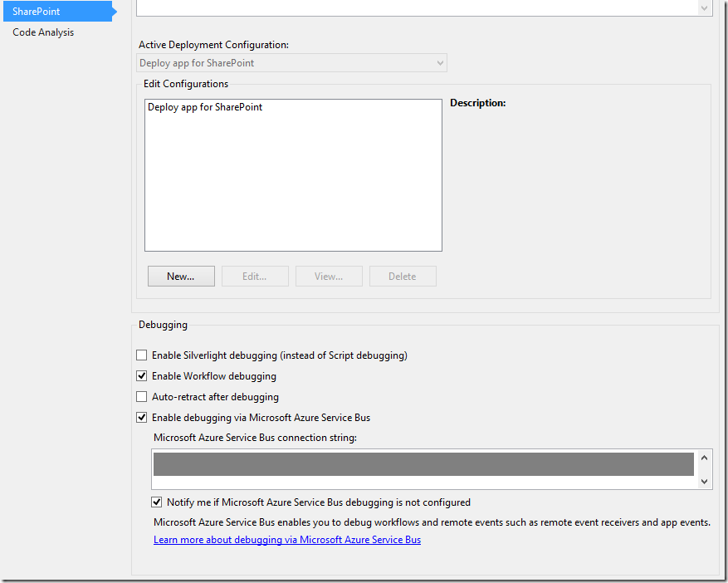728x583 pixels.
Task: Enable Silverlight debugging checkbox
Action: tap(142, 355)
